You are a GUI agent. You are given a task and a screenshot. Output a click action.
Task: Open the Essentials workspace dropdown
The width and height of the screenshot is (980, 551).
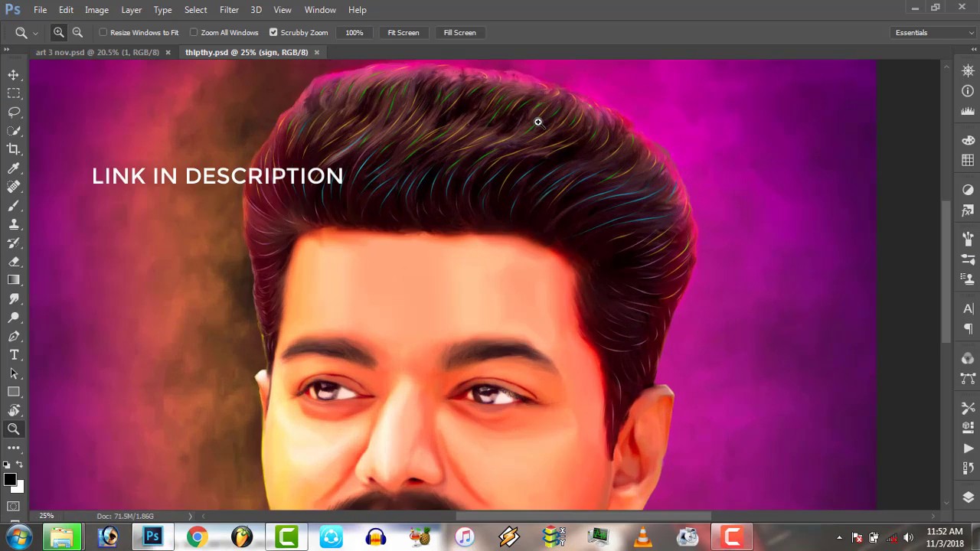[x=935, y=32]
